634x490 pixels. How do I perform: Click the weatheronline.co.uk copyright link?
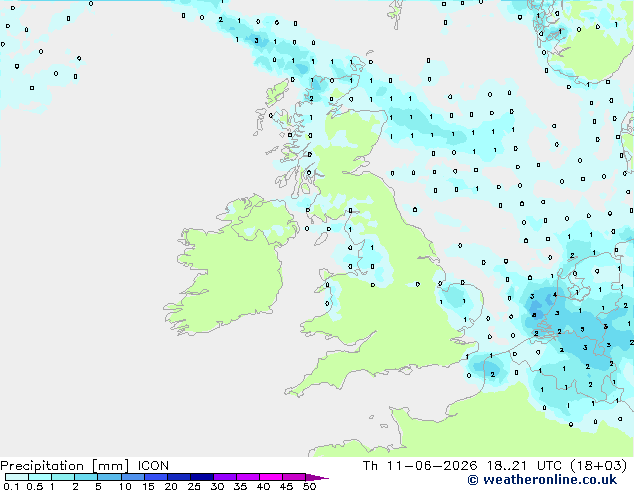click(x=542, y=480)
